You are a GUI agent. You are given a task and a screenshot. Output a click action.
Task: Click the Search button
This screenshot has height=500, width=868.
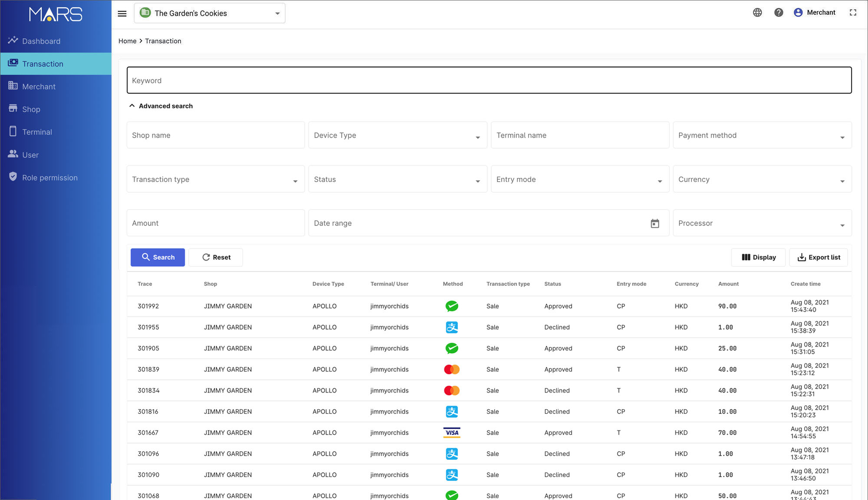158,257
